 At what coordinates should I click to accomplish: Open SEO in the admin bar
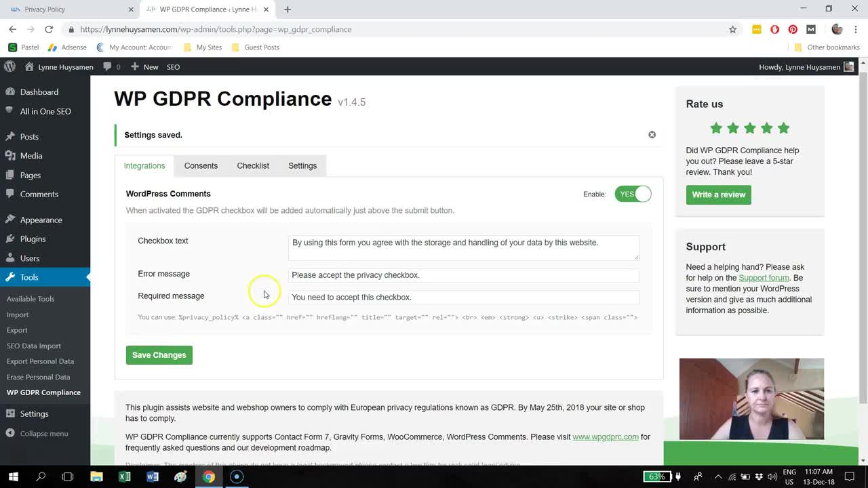(x=173, y=66)
